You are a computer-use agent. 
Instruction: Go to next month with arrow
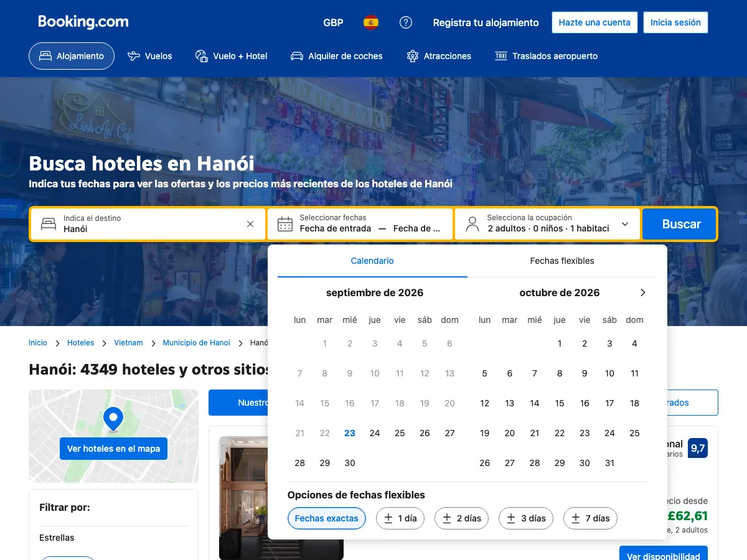coord(643,292)
